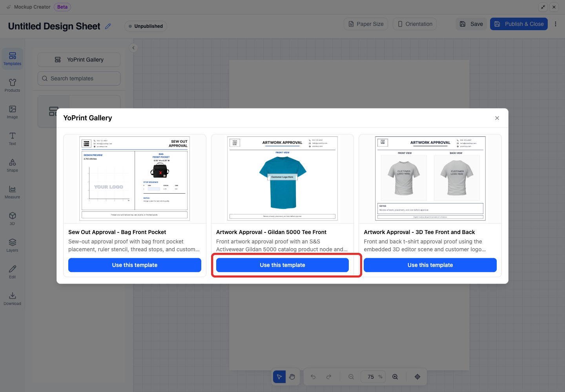This screenshot has height=392, width=565.
Task: Click the Unpublished status badge
Action: pyautogui.click(x=146, y=26)
